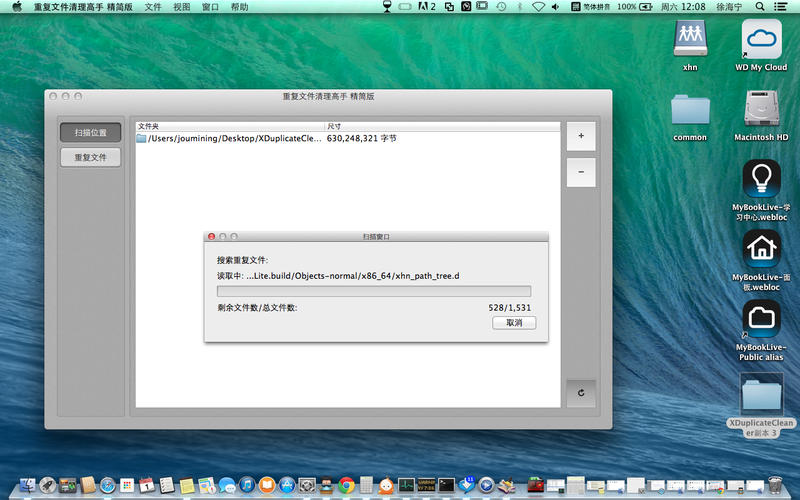800x500 pixels.
Task: Click the scan progress bar
Action: 373,291
